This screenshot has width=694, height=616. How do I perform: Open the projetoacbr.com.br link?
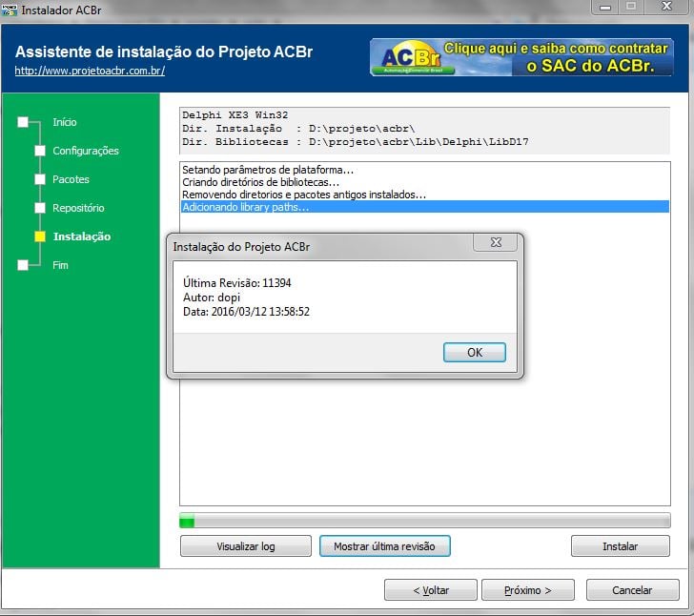tap(90, 71)
